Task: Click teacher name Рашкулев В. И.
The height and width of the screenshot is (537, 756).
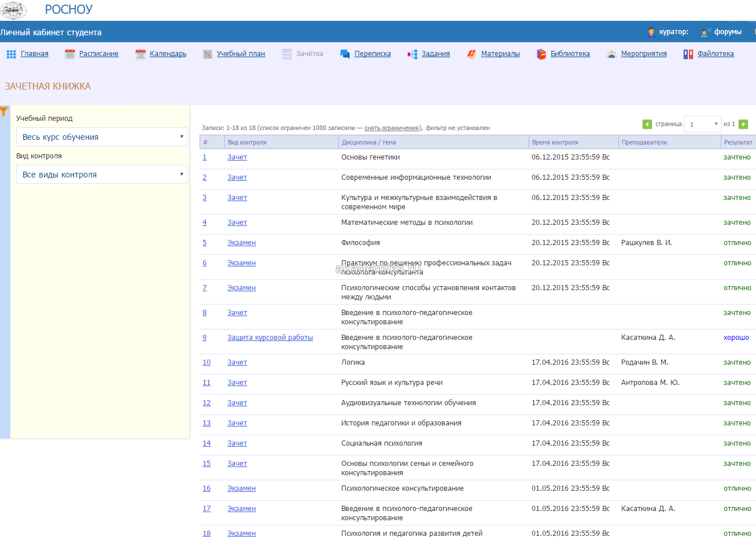Action: pyautogui.click(x=647, y=243)
